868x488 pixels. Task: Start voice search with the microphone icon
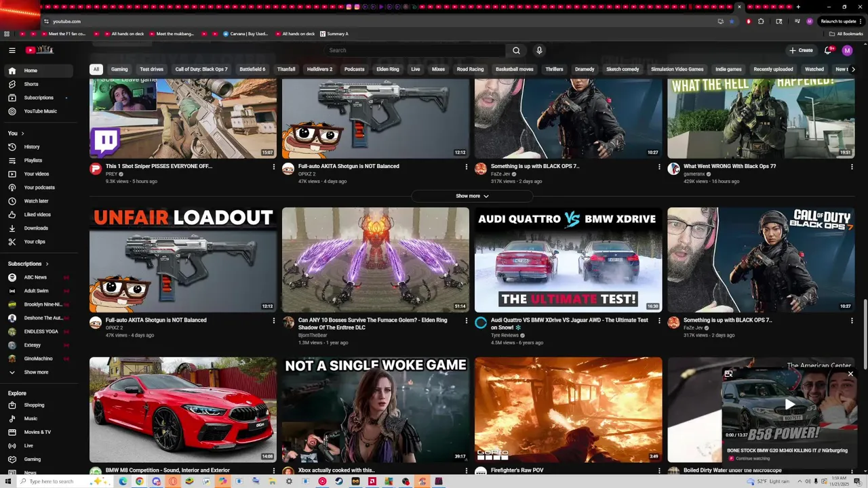[539, 50]
